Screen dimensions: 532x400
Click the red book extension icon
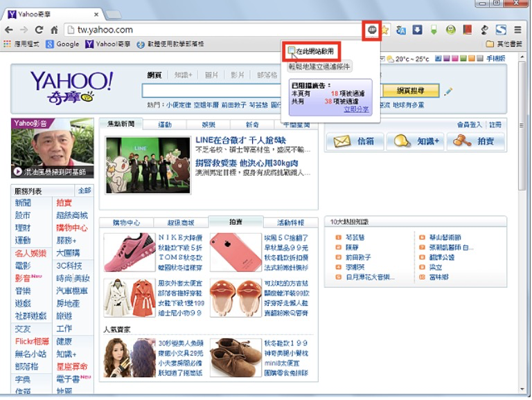click(467, 30)
